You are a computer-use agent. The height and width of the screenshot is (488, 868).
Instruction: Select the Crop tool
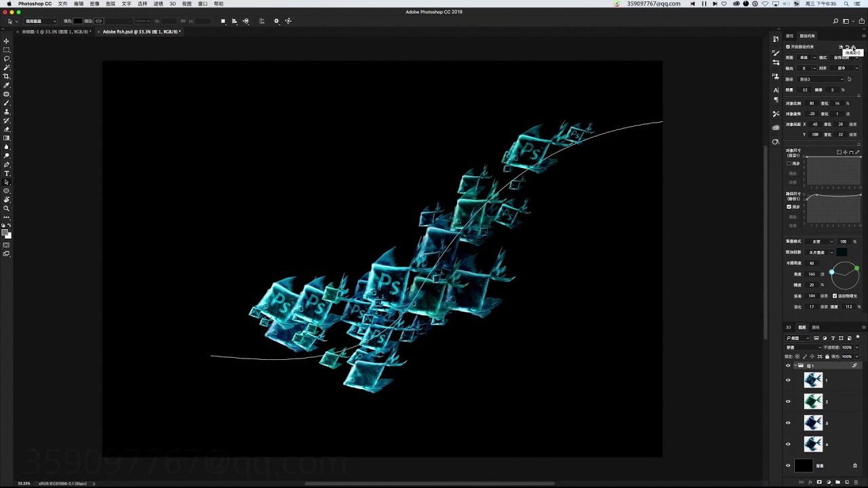[7, 77]
